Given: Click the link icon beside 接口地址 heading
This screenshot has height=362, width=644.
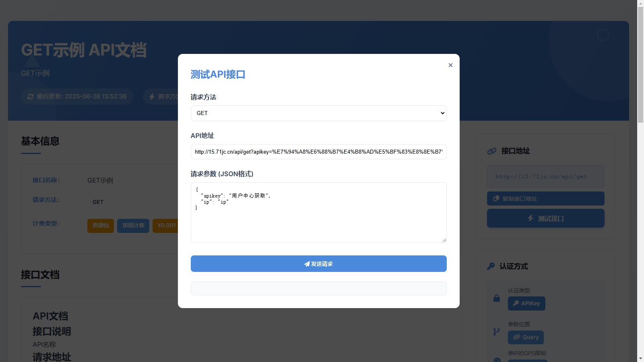Looking at the screenshot, I should 491,151.
